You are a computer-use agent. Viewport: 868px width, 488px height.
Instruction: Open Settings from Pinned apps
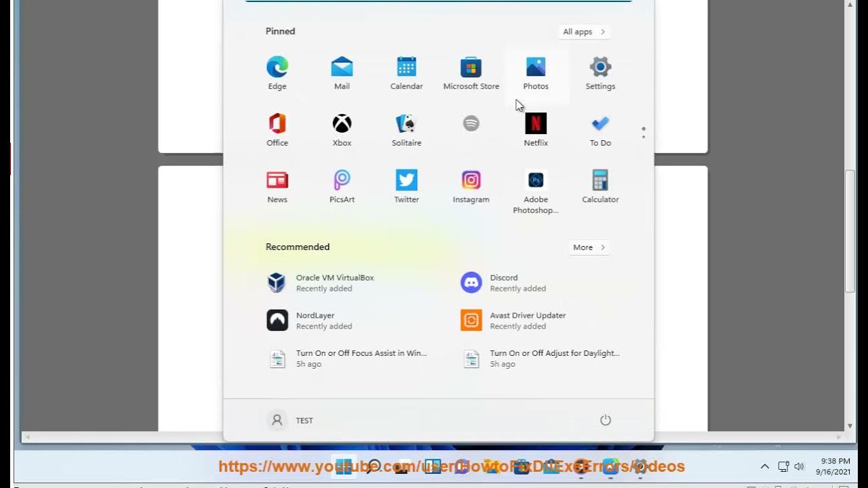pos(600,73)
